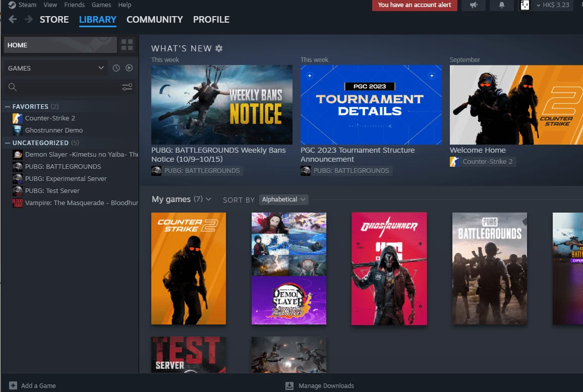The height and width of the screenshot is (392, 583).
Task: Select PUBG Battlegrounds game cover
Action: click(x=490, y=269)
